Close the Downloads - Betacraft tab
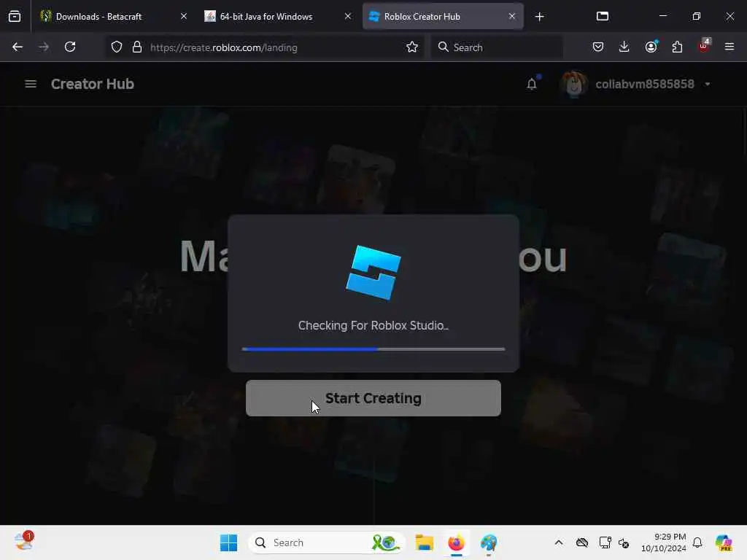Image resolution: width=747 pixels, height=560 pixels. (x=183, y=16)
